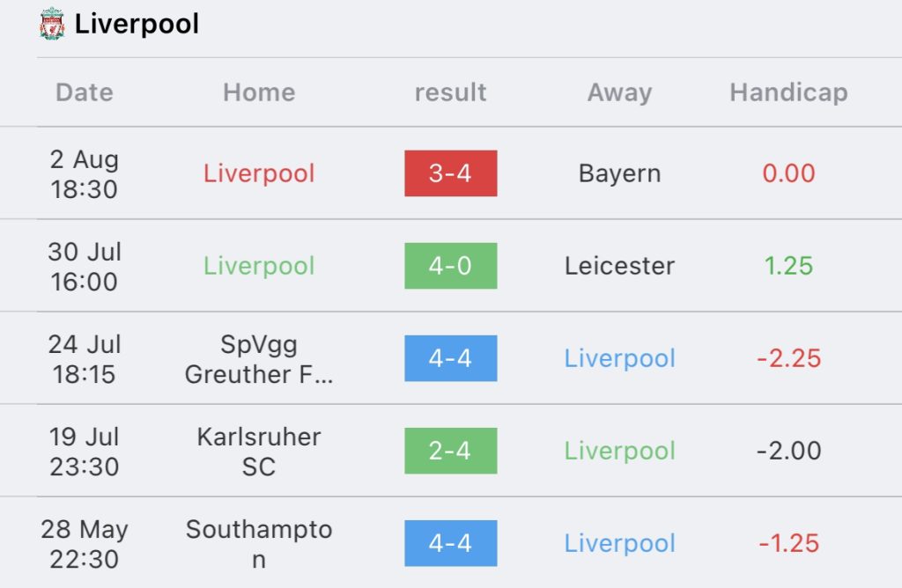902x588 pixels.
Task: Sort by the Date column header
Action: point(85,92)
